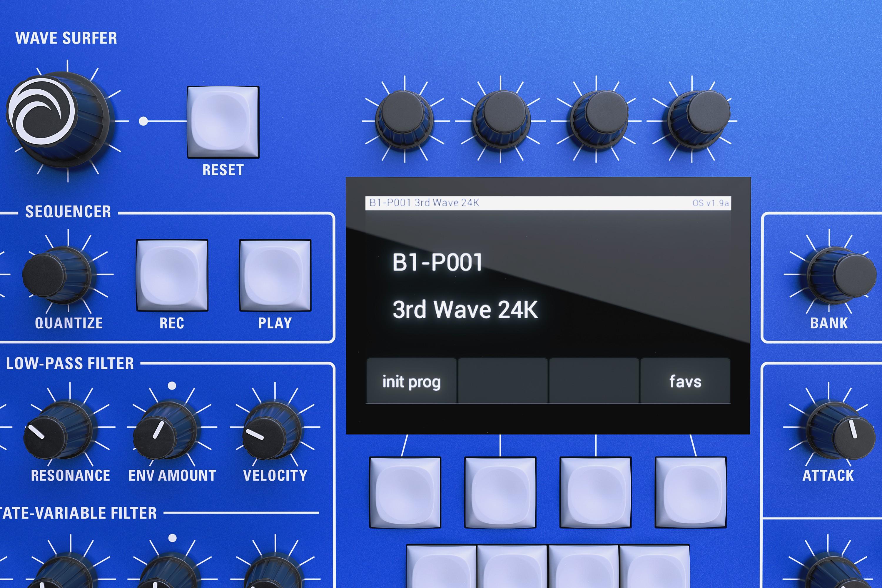Select the empty second soft tab on display
The width and height of the screenshot is (882, 588).
coord(503,381)
